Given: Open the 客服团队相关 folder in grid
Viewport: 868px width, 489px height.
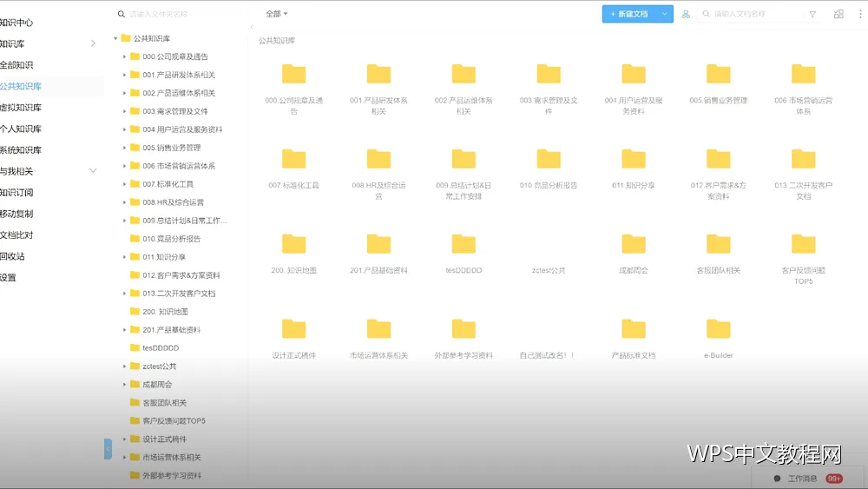Looking at the screenshot, I should click(719, 244).
